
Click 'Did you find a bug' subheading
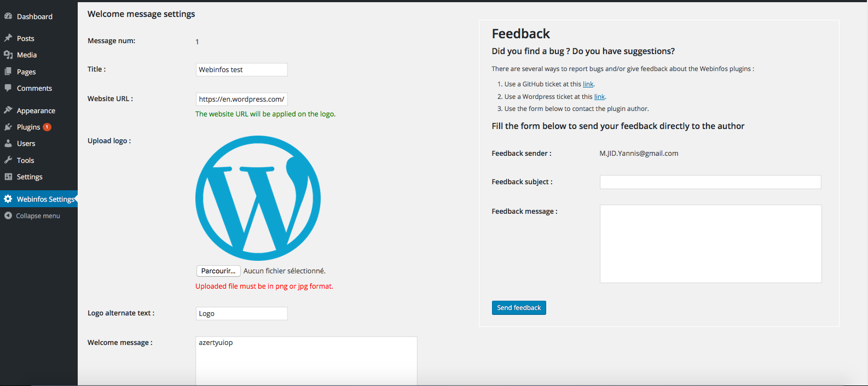pyautogui.click(x=583, y=51)
